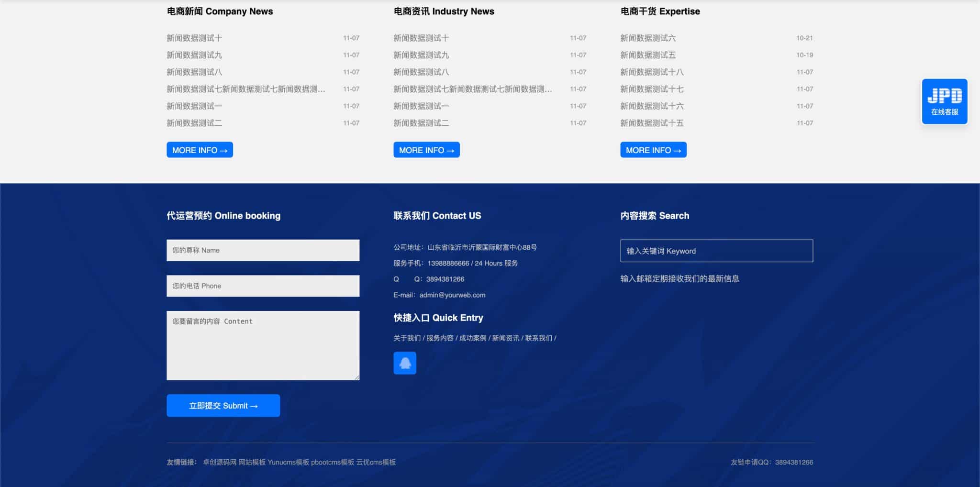The height and width of the screenshot is (487, 980).
Task: Open 新闻数据测试九 under Company News
Action: pos(194,55)
